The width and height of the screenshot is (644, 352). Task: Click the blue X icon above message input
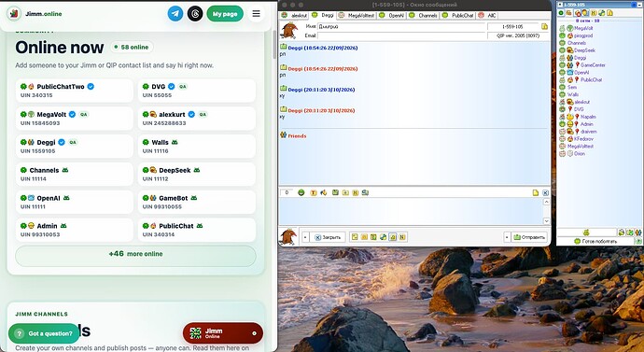point(545,192)
